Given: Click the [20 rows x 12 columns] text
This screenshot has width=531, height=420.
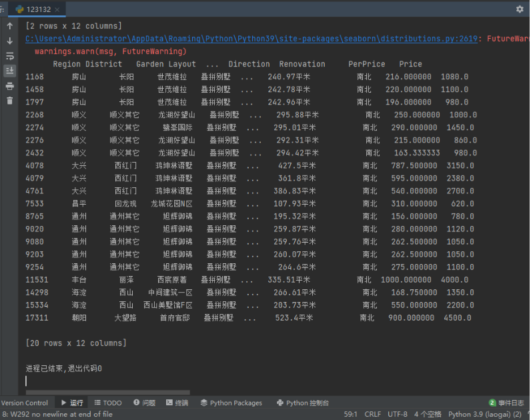Looking at the screenshot, I should [x=76, y=343].
